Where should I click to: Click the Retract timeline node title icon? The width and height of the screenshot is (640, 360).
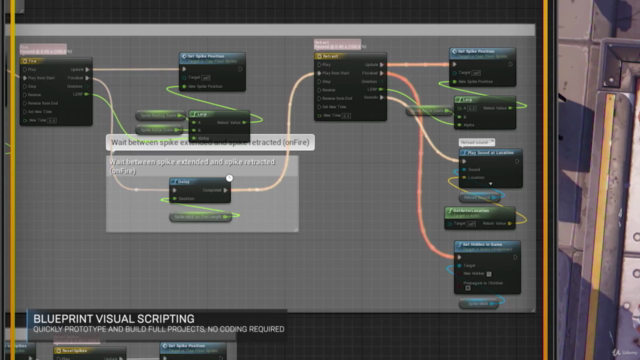319,56
